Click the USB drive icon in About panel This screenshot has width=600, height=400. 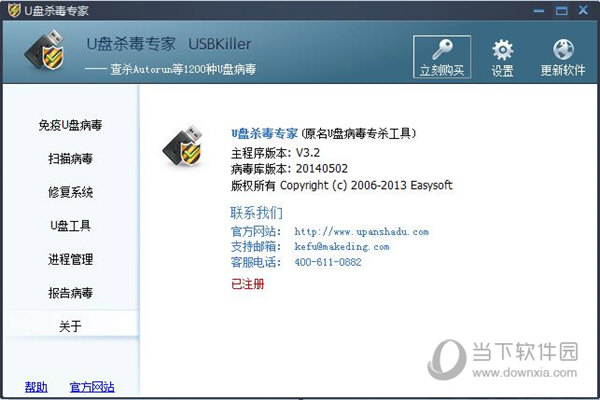(183, 146)
